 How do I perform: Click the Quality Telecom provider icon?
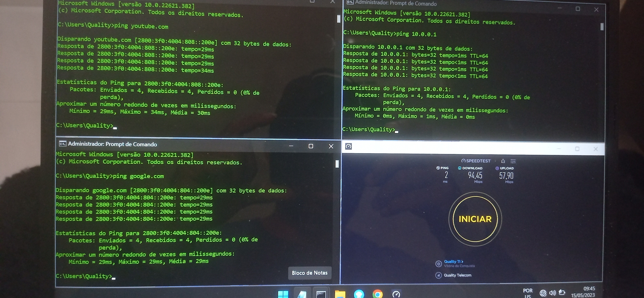(438, 275)
